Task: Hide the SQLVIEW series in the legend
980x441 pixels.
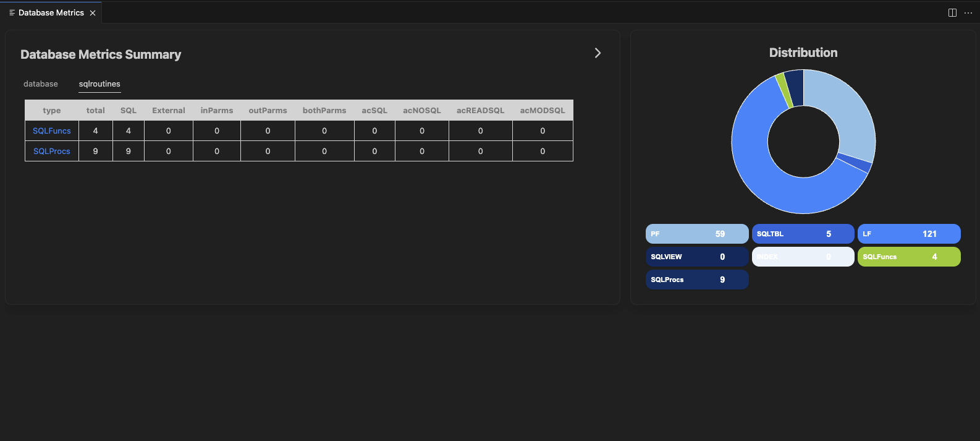Action: point(696,257)
